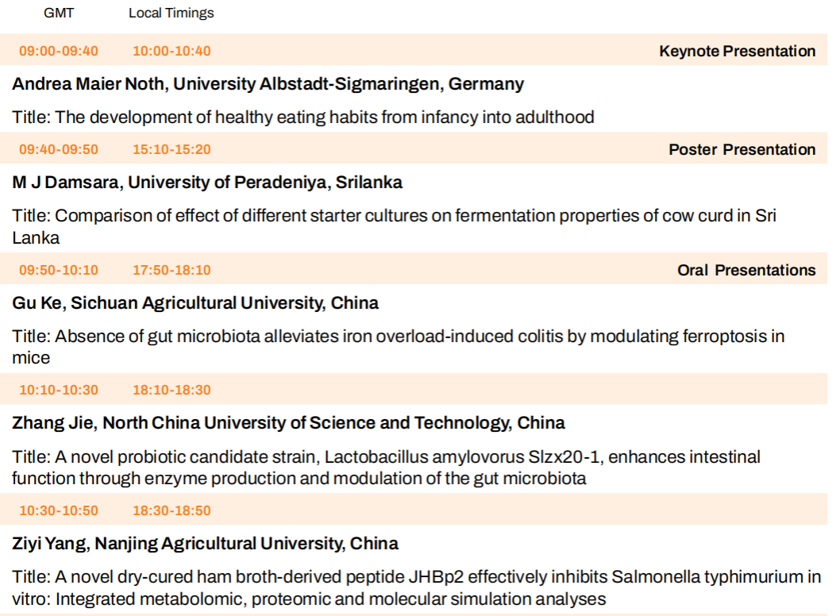Click the Poster Presentation label

point(742,150)
